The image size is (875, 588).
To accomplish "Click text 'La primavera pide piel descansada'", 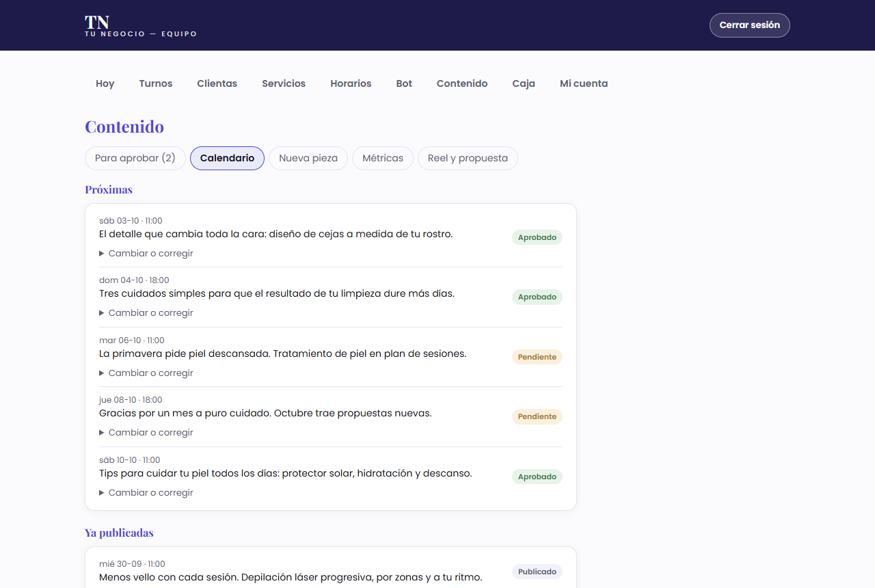I will 185,353.
